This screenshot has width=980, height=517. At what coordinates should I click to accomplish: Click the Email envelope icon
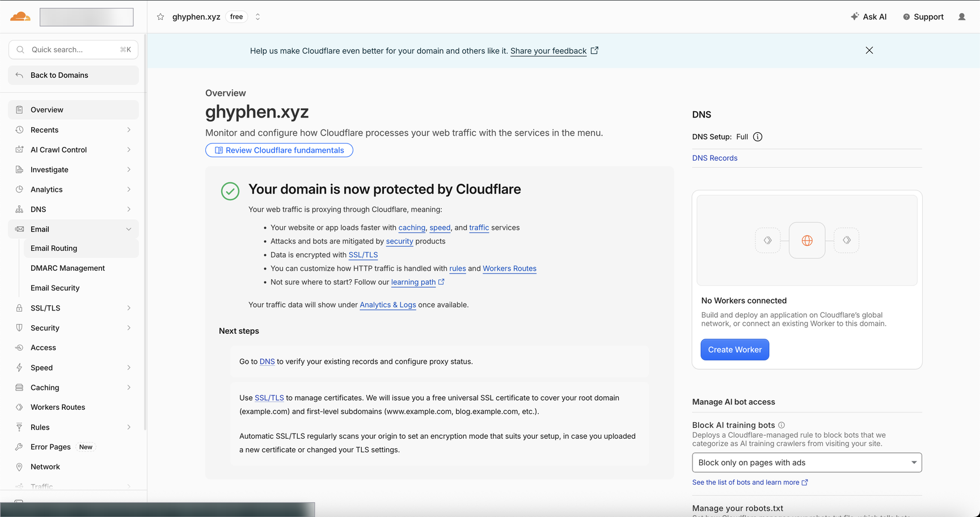click(19, 229)
